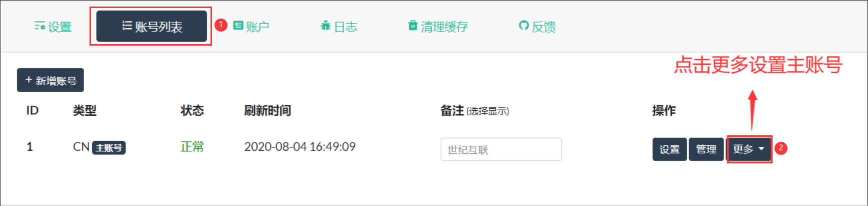Switch to the 日志 tab
This screenshot has height=206, width=868.
click(345, 27)
